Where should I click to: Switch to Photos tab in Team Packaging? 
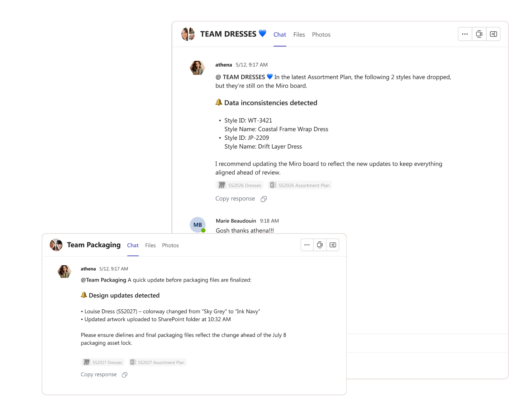coord(170,245)
